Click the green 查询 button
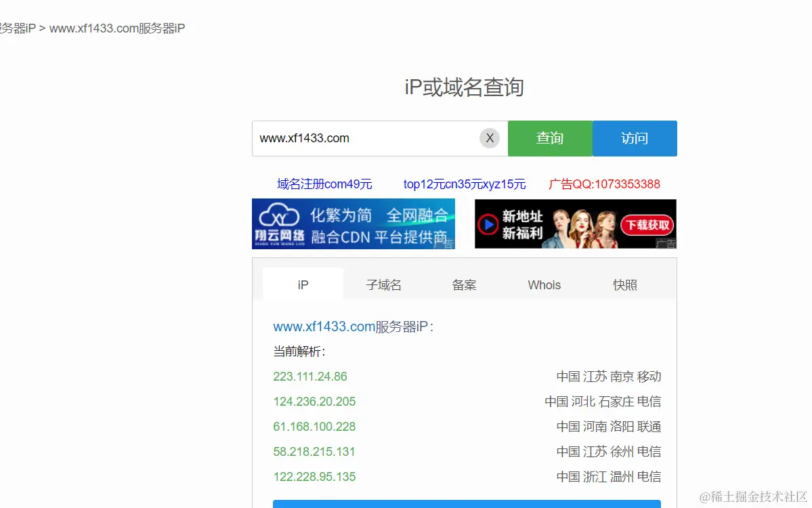This screenshot has width=812, height=508. click(550, 138)
